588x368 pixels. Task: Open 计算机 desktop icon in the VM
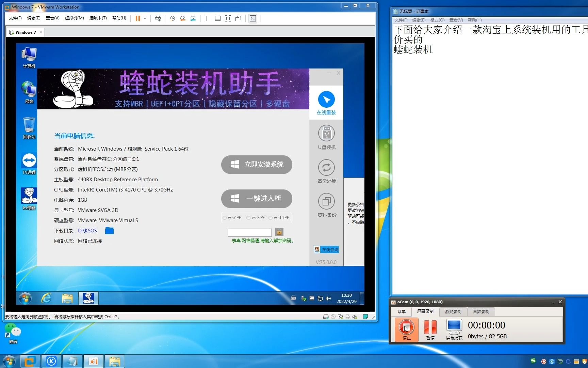click(x=29, y=58)
